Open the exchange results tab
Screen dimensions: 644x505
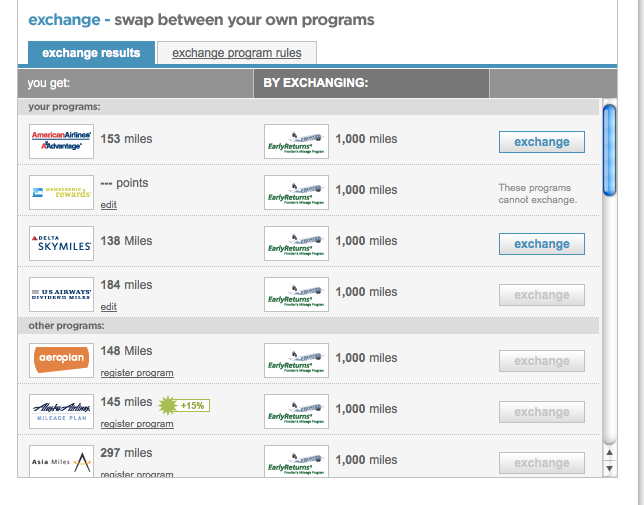click(x=91, y=53)
